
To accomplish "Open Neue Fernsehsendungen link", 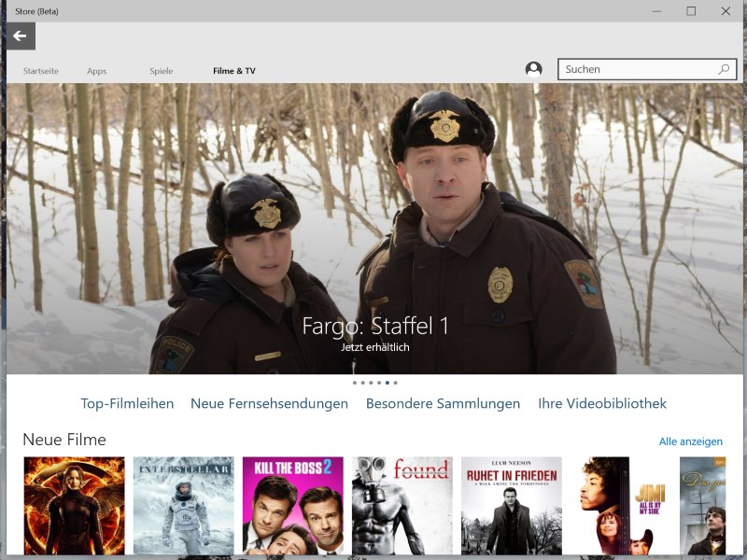I will 269,403.
